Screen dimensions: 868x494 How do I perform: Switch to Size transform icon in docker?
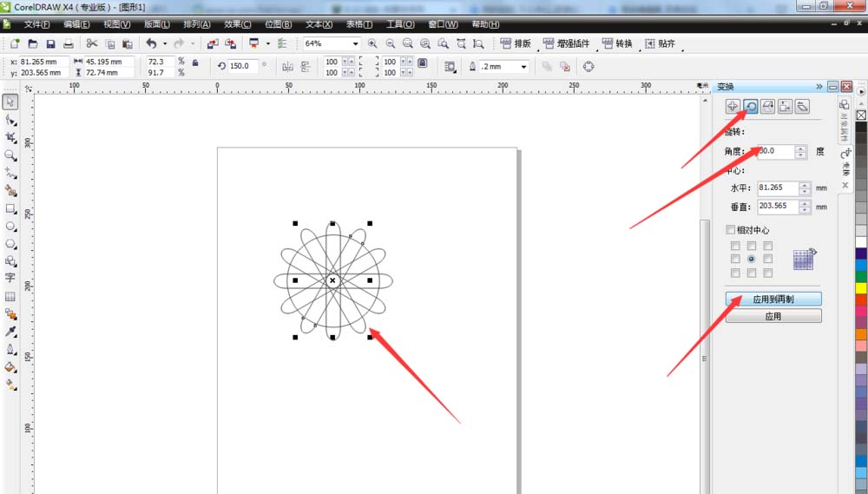(785, 106)
